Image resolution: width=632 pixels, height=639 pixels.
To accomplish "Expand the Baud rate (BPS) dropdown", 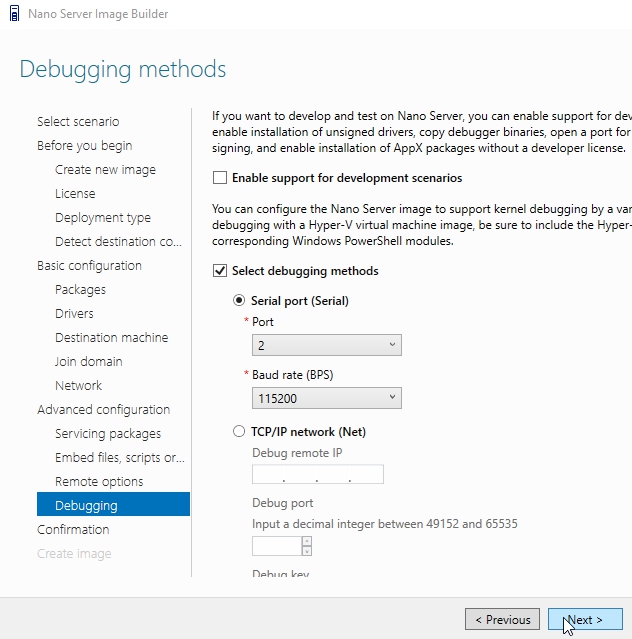I will [x=326, y=398].
